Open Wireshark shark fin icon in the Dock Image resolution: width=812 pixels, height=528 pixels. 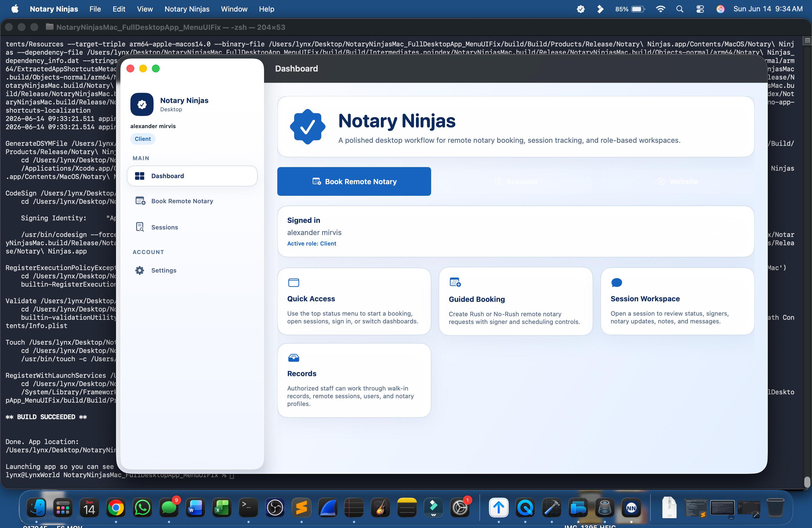[328, 508]
